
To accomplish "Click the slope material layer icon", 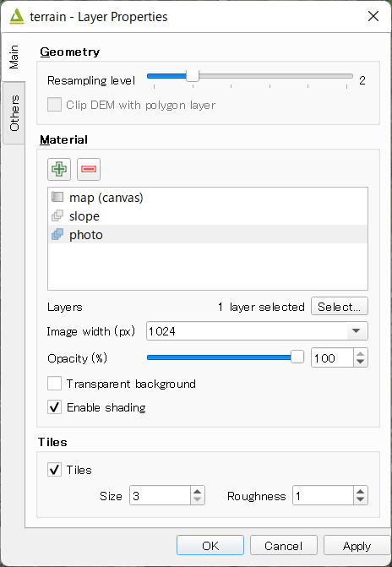I will point(57,215).
